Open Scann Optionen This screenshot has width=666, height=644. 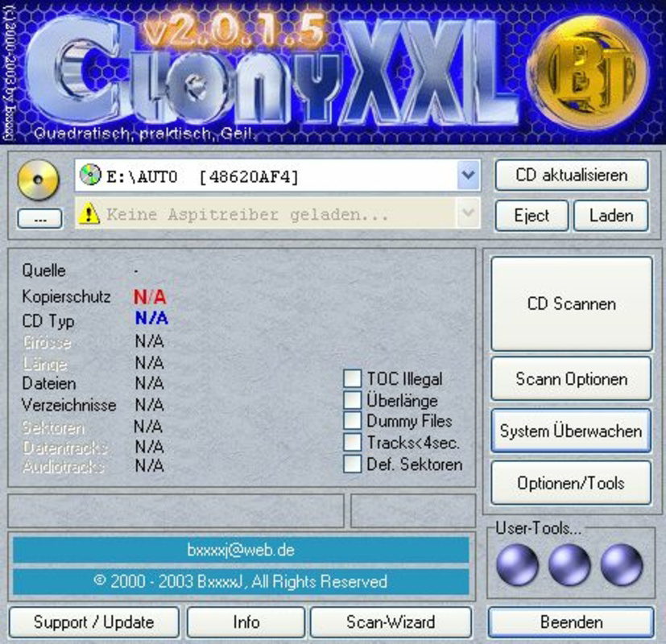(572, 378)
